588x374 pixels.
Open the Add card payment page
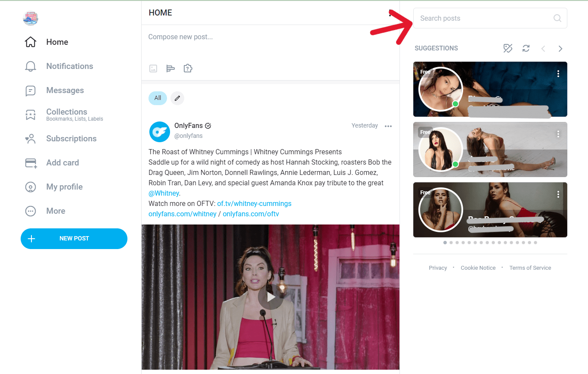tap(62, 162)
